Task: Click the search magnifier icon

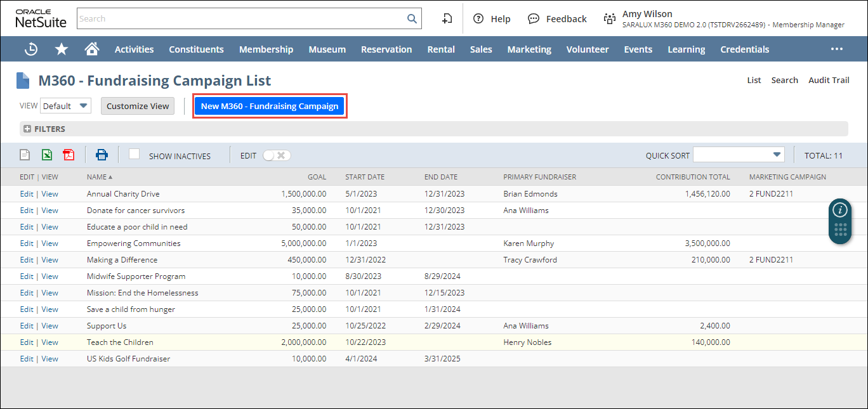Action: click(x=412, y=19)
